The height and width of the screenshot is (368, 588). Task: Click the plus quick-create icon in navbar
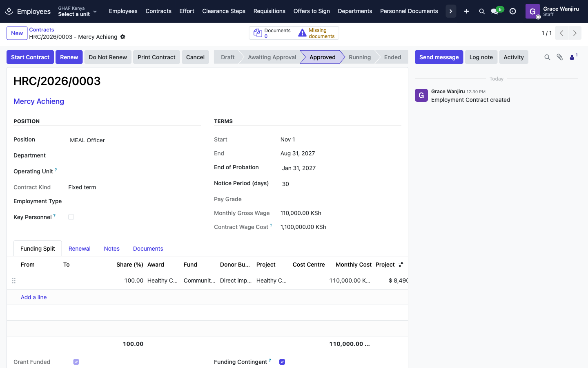[466, 11]
